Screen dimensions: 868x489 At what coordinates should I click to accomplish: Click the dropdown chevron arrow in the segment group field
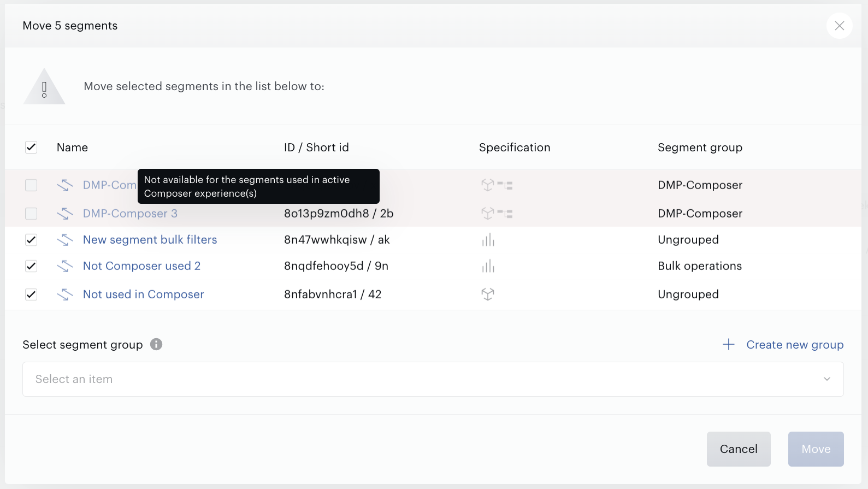pyautogui.click(x=827, y=379)
